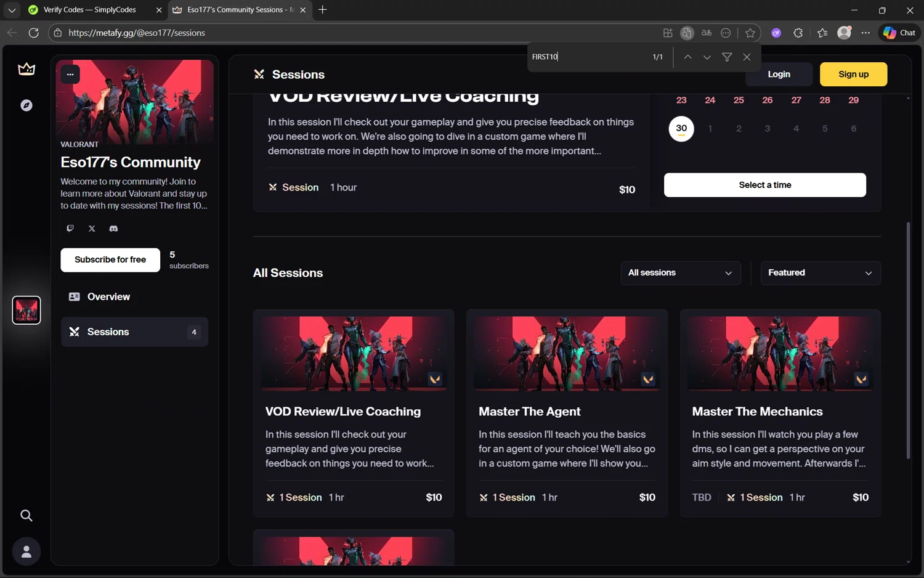Switch to Verify Codes — SimplyCodes tab
The width and height of the screenshot is (924, 578).
click(89, 10)
